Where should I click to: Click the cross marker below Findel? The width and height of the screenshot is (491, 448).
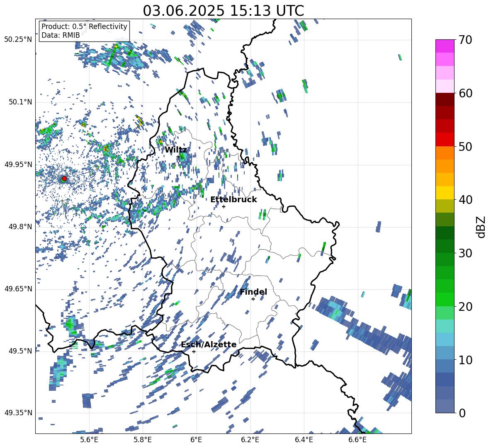click(253, 299)
